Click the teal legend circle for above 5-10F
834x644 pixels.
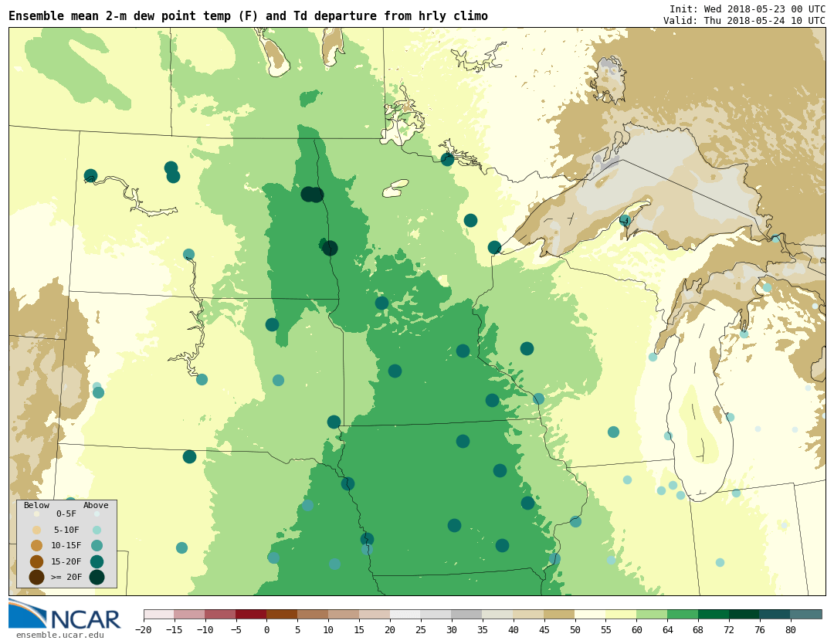tap(97, 530)
